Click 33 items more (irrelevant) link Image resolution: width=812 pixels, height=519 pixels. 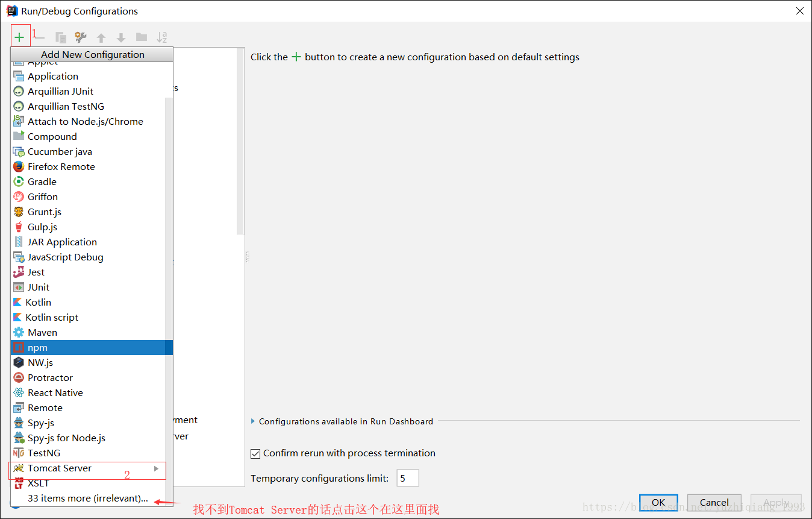88,498
